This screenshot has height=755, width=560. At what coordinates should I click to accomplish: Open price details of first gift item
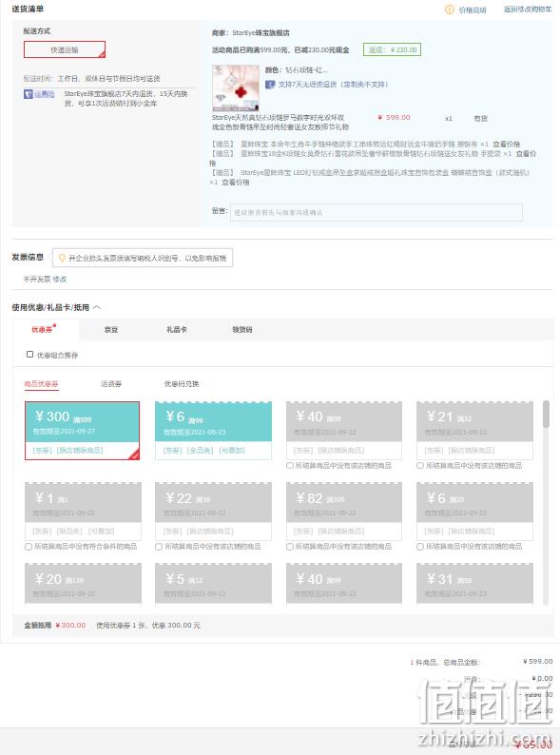507,144
